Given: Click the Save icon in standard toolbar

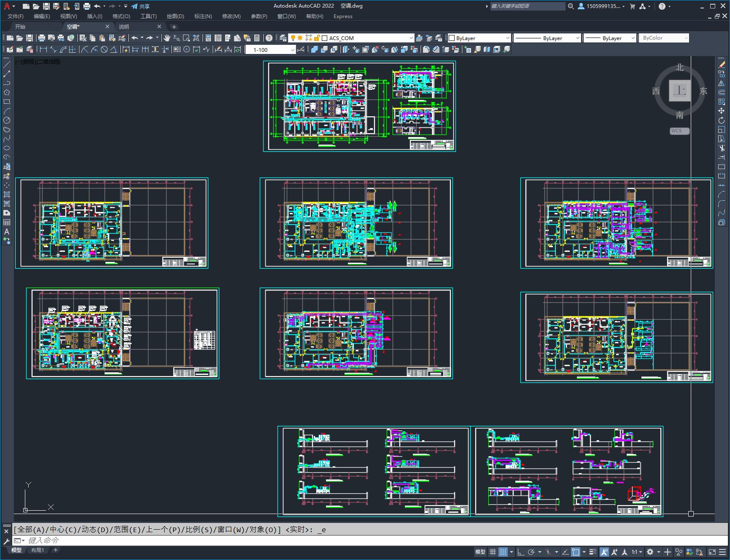Looking at the screenshot, I should (x=30, y=38).
